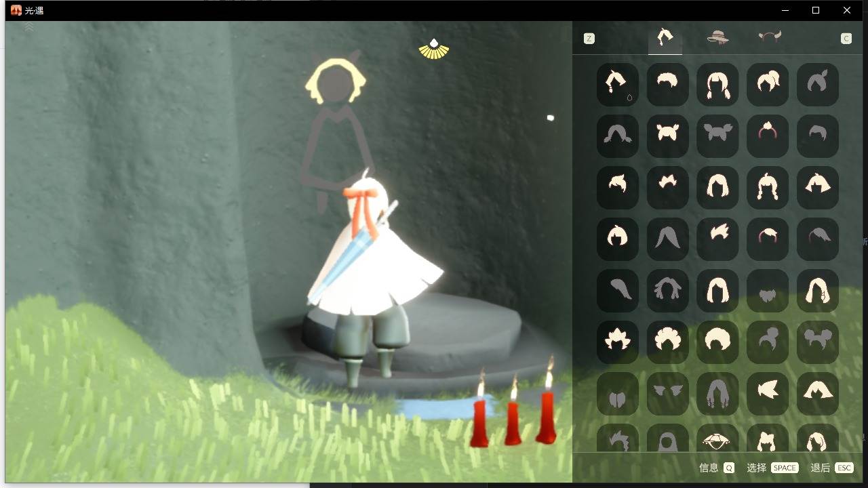Click the Z previous-category key
The height and width of the screenshot is (488, 868).
tap(589, 39)
